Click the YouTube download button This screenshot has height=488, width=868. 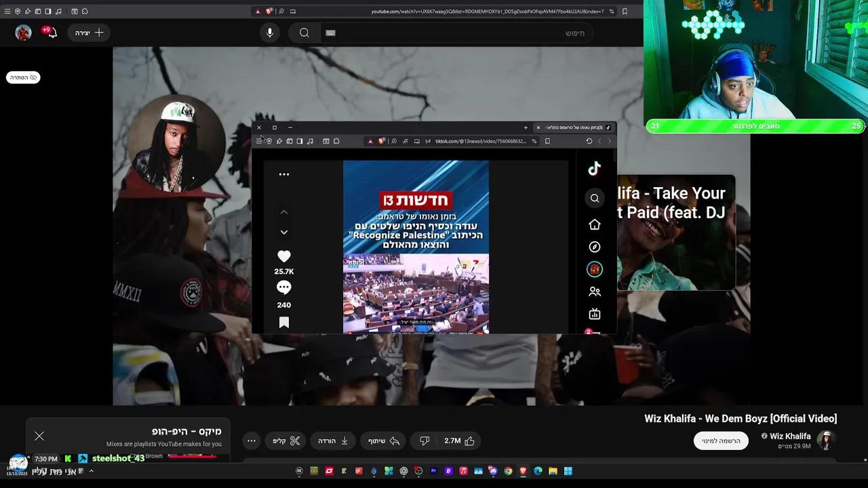333,441
